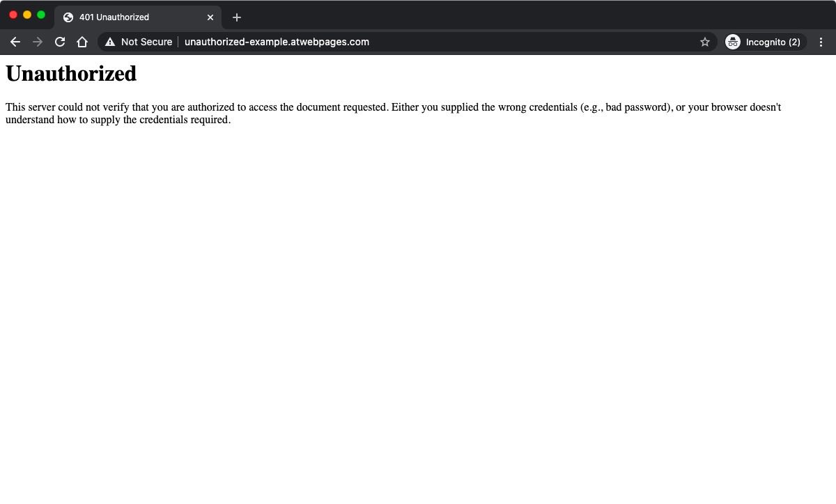The width and height of the screenshot is (836, 504).
Task: Click the forward navigation arrow
Action: pyautogui.click(x=38, y=42)
